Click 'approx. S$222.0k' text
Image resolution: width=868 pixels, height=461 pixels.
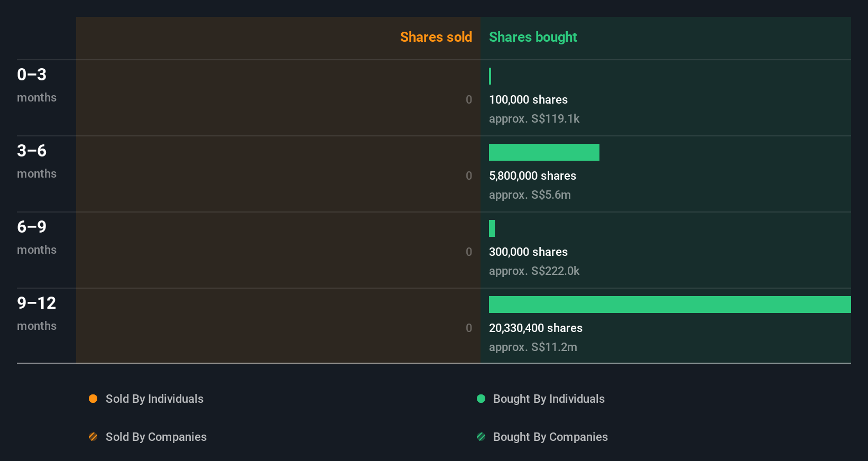(534, 271)
